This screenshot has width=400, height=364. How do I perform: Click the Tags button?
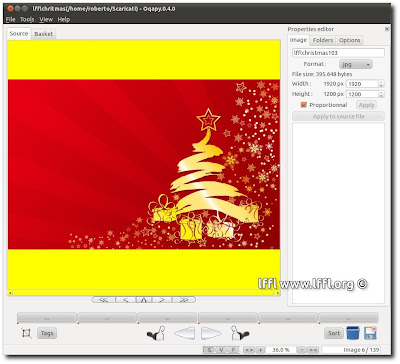47,333
